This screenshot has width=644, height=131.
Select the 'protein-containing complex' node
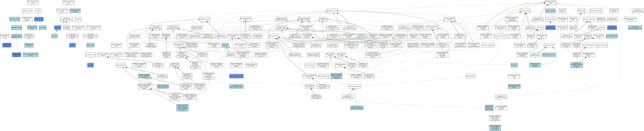[x=75, y=11]
